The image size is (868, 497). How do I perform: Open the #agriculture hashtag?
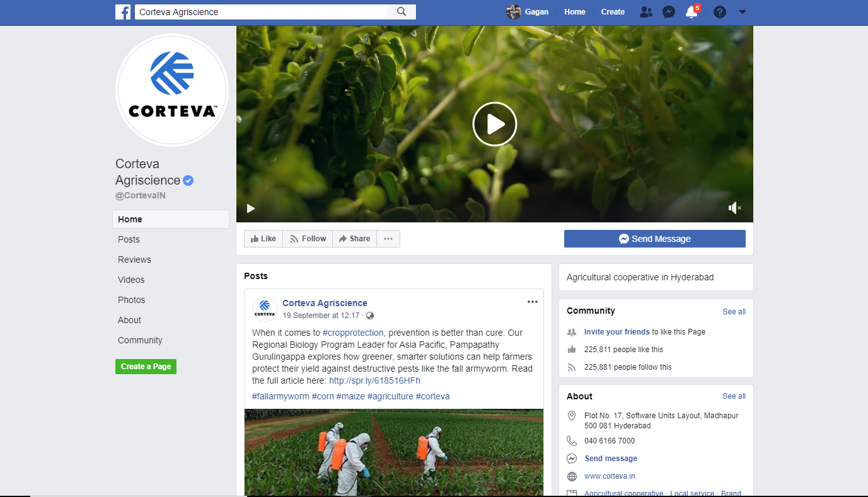[390, 396]
